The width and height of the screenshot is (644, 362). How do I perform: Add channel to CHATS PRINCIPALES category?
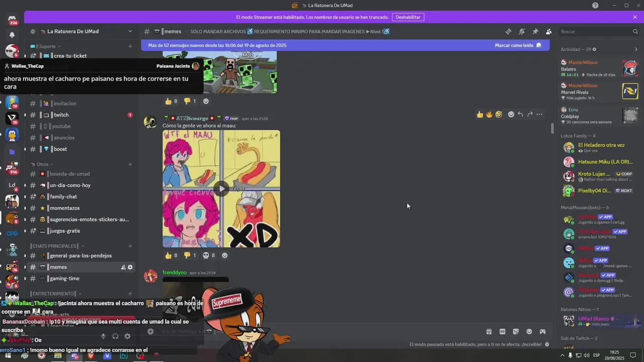click(x=130, y=246)
